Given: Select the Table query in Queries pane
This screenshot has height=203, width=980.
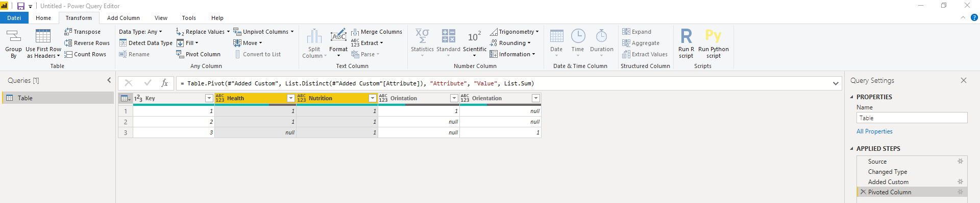Looking at the screenshot, I should click(x=58, y=98).
